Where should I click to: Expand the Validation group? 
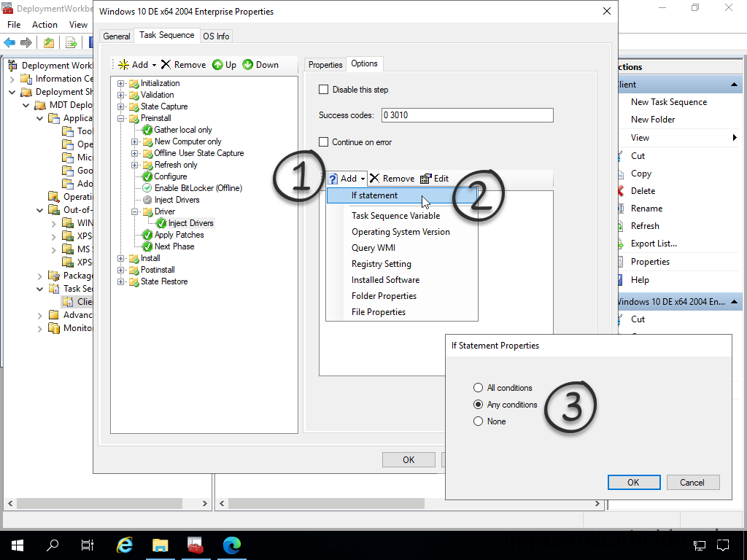[120, 95]
